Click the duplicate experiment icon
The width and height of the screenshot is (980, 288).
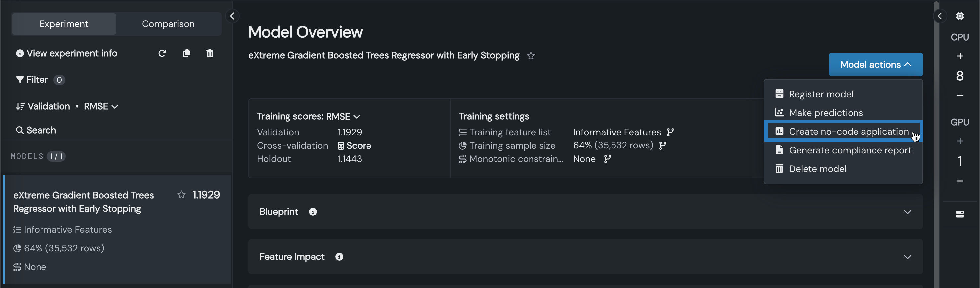(186, 53)
